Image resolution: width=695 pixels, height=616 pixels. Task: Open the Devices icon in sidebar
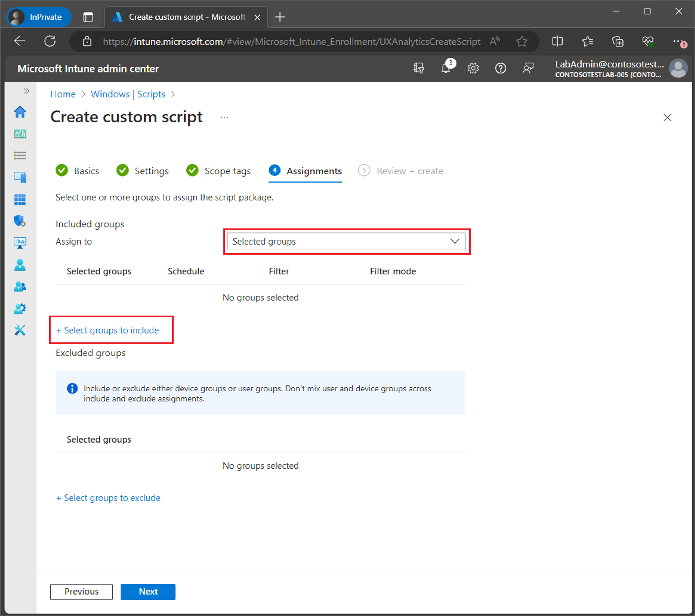[20, 177]
